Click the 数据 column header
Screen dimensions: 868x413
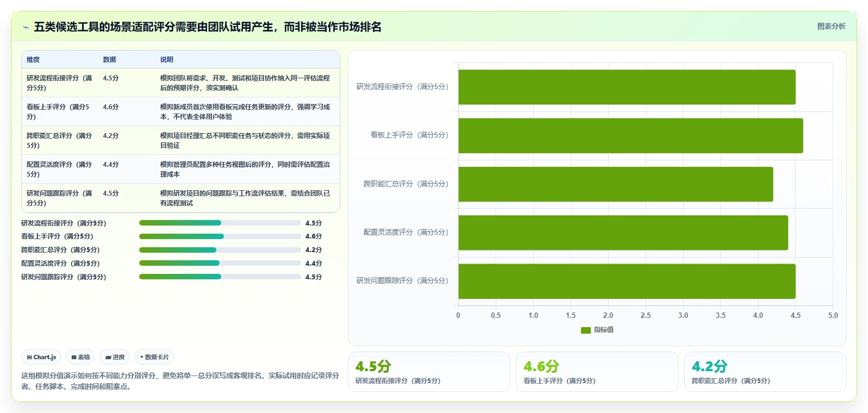pyautogui.click(x=109, y=60)
